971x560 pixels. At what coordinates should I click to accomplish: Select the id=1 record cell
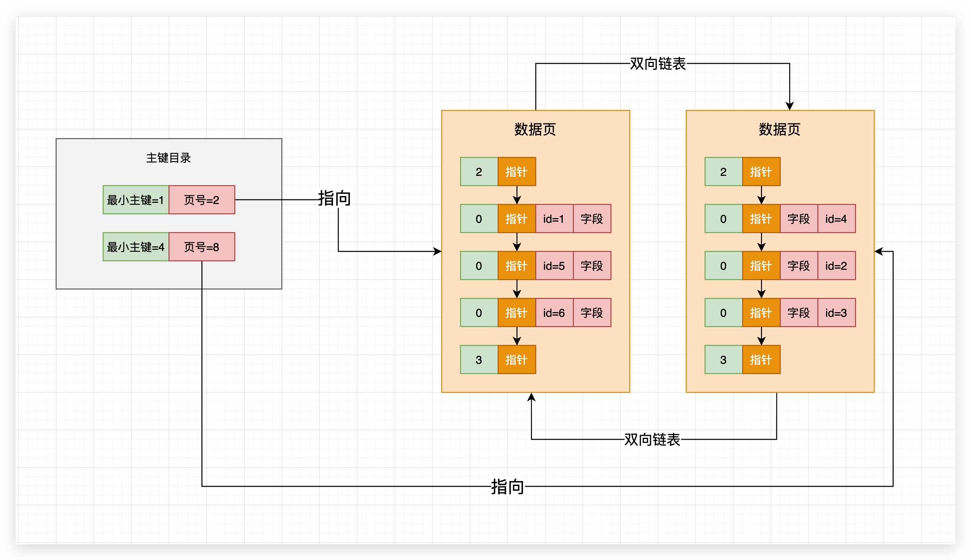[554, 219]
